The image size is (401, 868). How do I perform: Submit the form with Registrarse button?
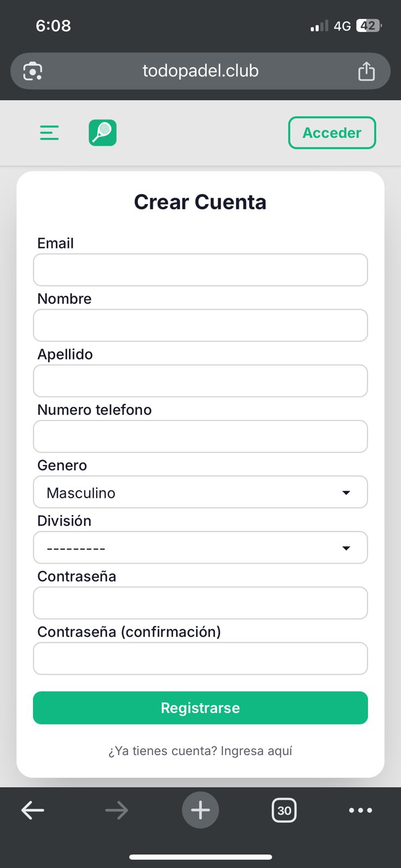click(200, 708)
